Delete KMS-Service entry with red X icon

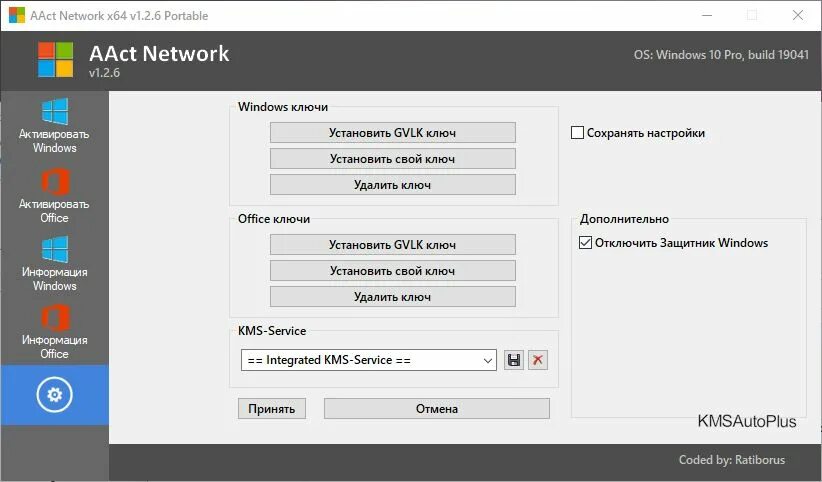(x=537, y=360)
